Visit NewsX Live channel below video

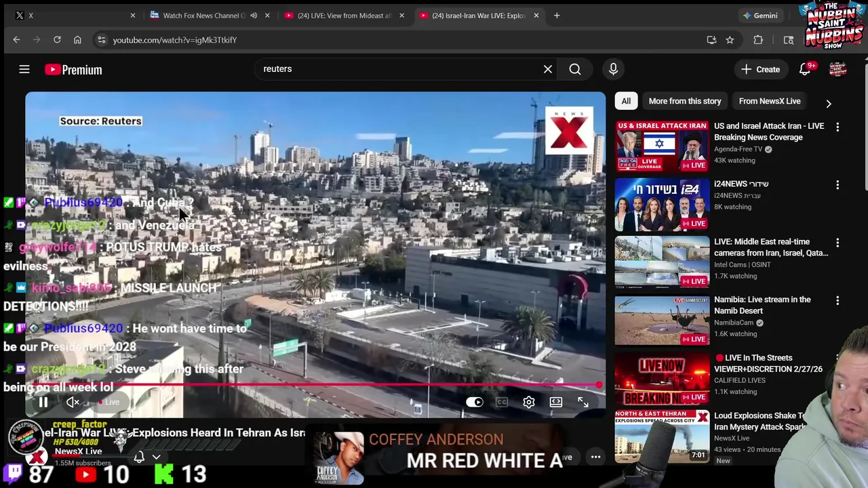pyautogui.click(x=78, y=451)
